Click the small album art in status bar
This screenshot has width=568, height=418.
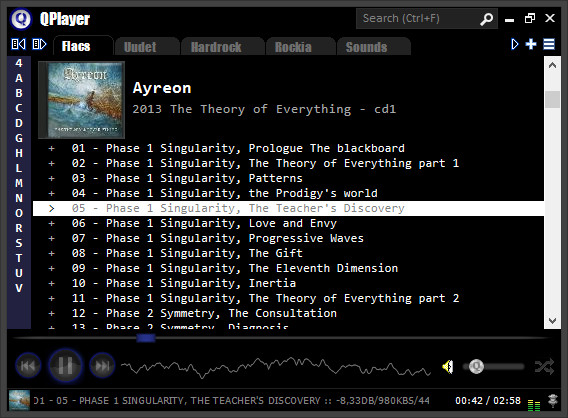(x=19, y=400)
